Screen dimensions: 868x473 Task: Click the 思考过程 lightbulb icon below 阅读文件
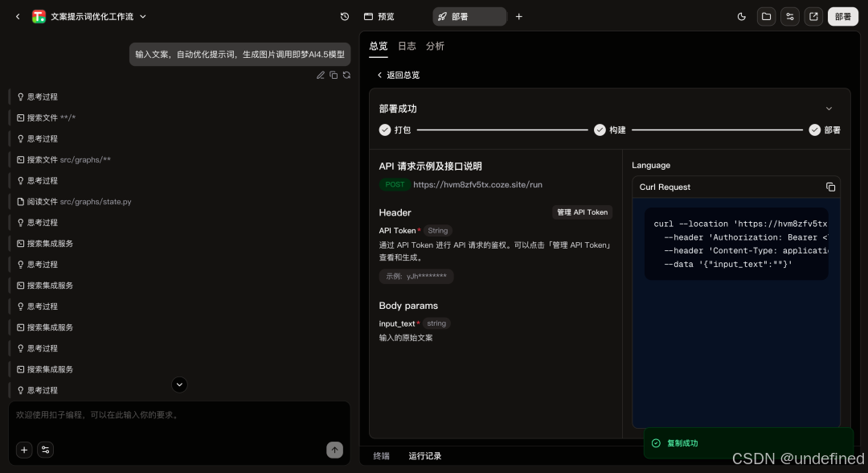tap(20, 223)
